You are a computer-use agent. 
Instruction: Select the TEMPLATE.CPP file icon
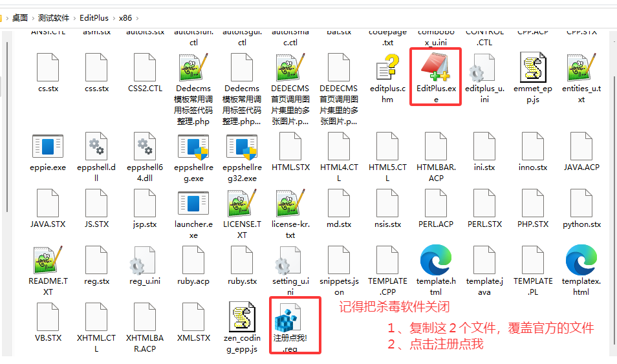tap(387, 260)
